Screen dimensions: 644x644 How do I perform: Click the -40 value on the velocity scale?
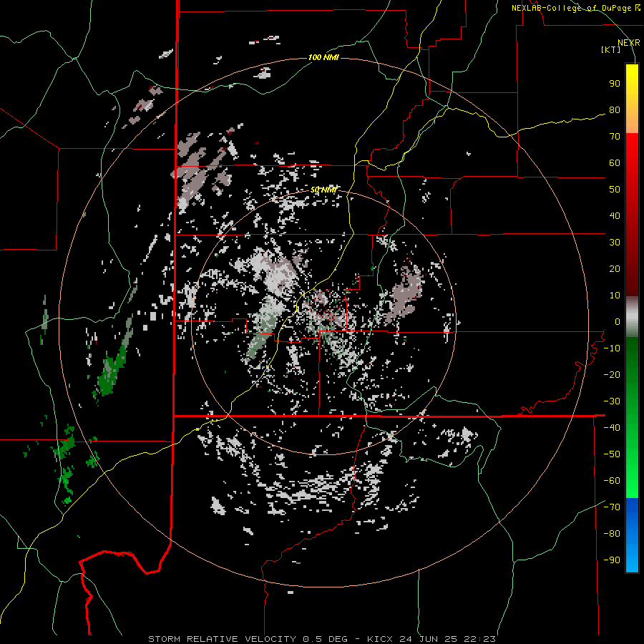tap(612, 428)
